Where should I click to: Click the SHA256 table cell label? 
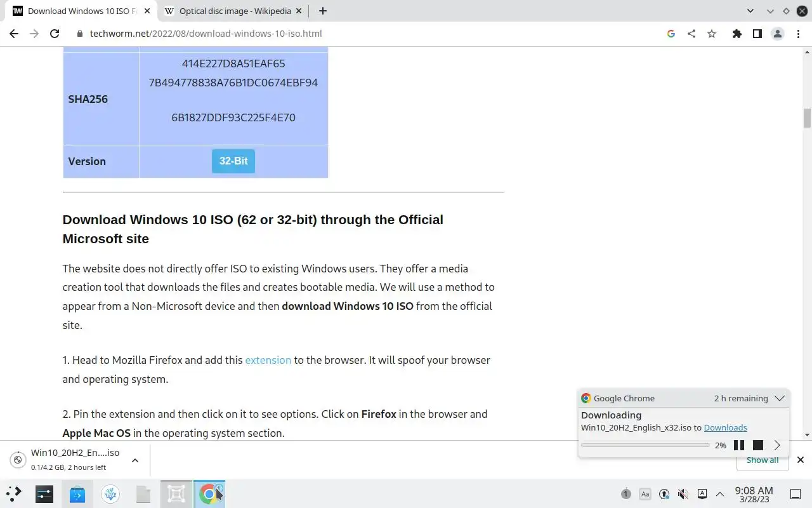tap(88, 99)
